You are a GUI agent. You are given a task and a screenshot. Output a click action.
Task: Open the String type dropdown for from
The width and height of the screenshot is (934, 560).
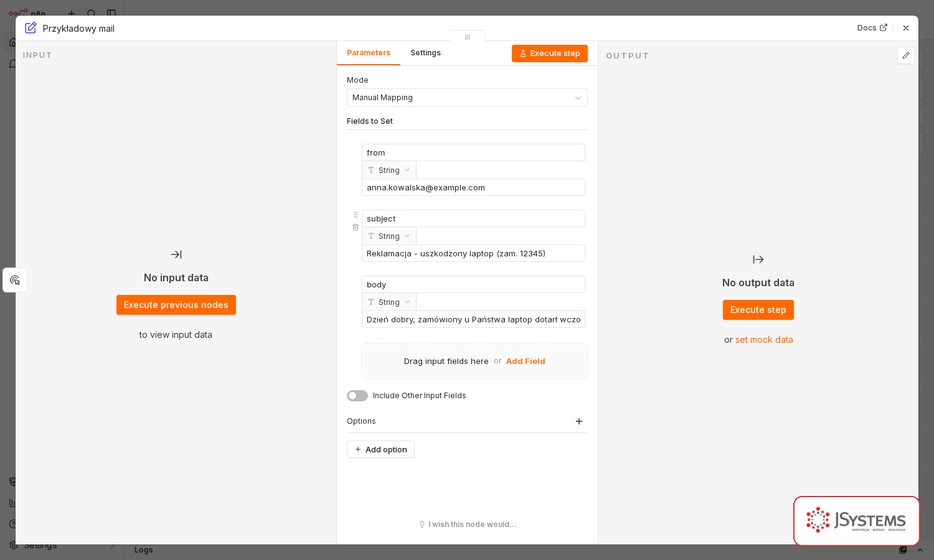(389, 170)
